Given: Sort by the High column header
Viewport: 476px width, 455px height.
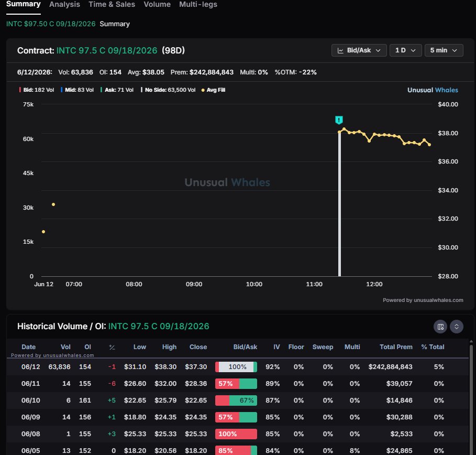Looking at the screenshot, I should click(169, 347).
